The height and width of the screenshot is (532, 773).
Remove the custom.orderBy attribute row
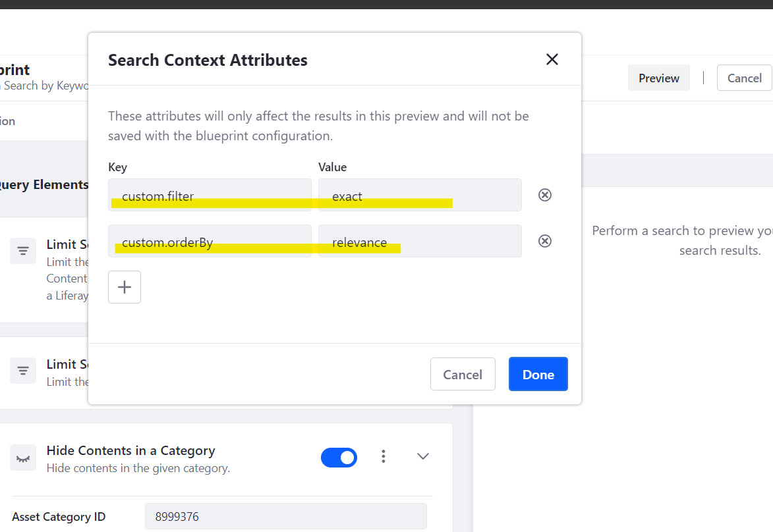tap(545, 241)
